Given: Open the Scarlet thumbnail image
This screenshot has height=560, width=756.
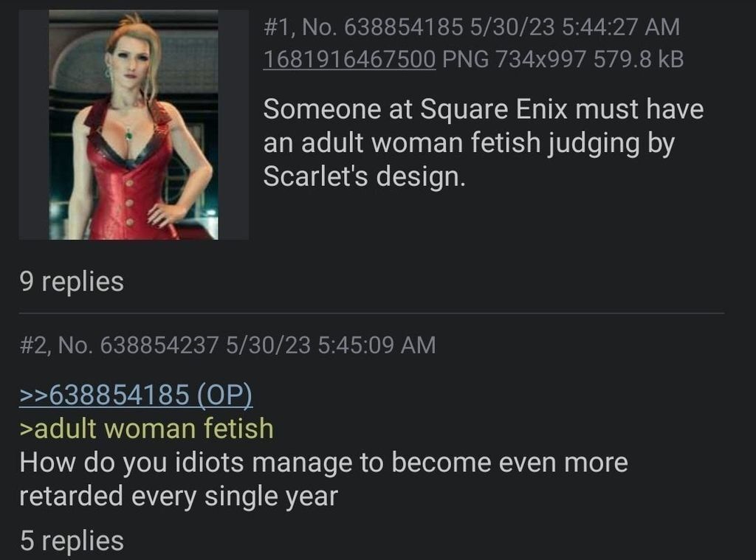Looking at the screenshot, I should 134,125.
